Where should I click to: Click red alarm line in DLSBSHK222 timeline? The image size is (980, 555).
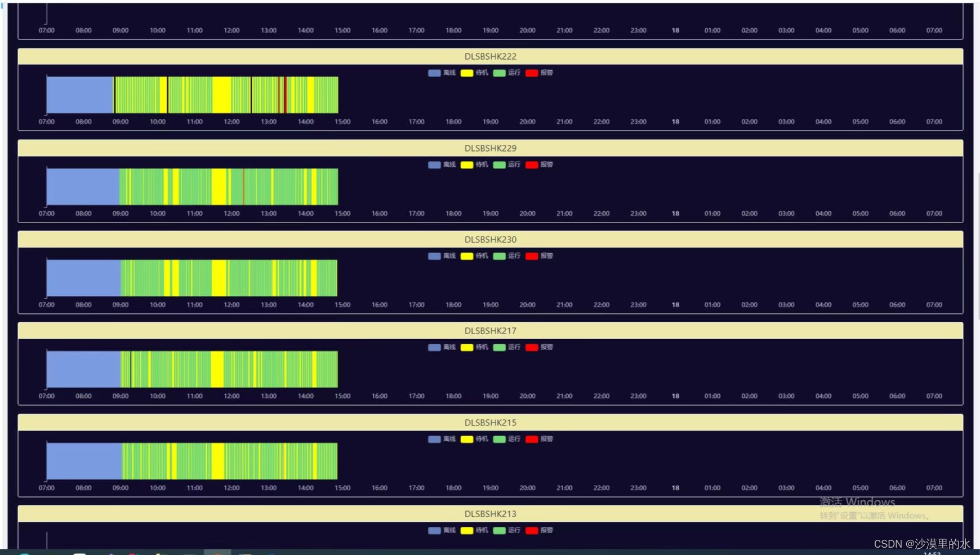pyautogui.click(x=286, y=95)
